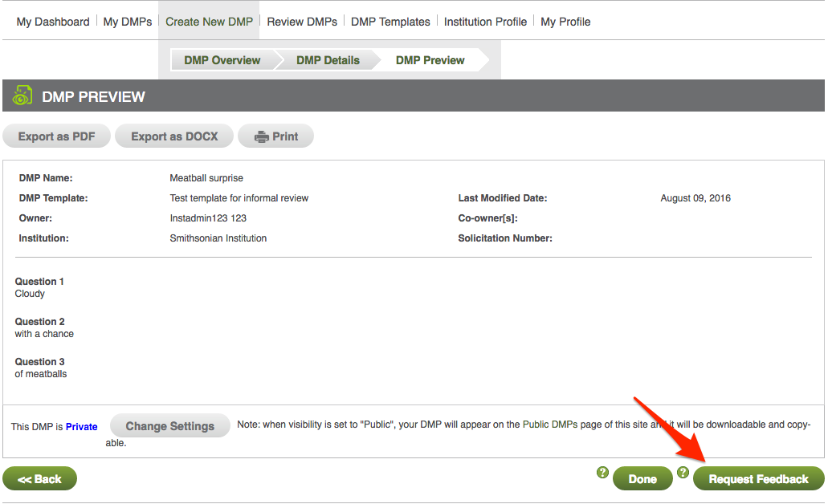828x504 pixels.
Task: Export the plan as PDF
Action: pos(57,136)
